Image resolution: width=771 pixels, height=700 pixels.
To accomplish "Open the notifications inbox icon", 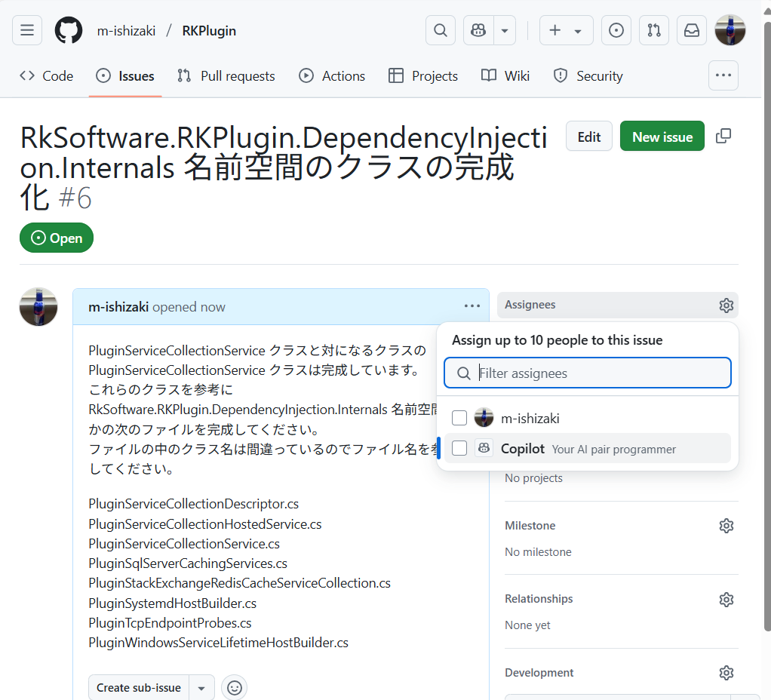I will click(692, 30).
